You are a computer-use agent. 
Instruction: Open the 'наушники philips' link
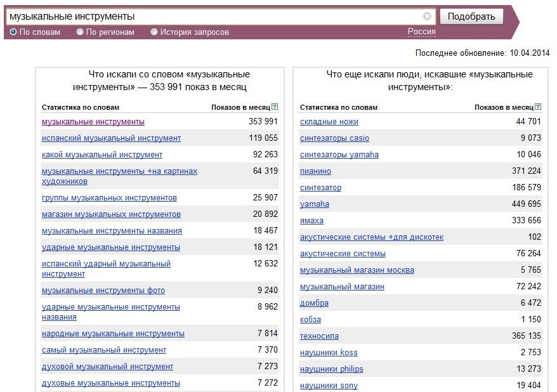coord(331,369)
